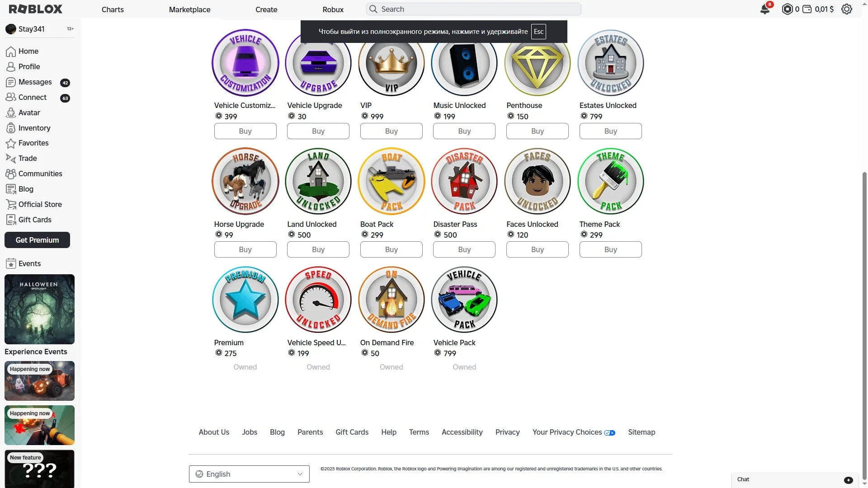Open the Vehicle Customization pass badge
Viewport: 868px width, 488px height.
245,63
